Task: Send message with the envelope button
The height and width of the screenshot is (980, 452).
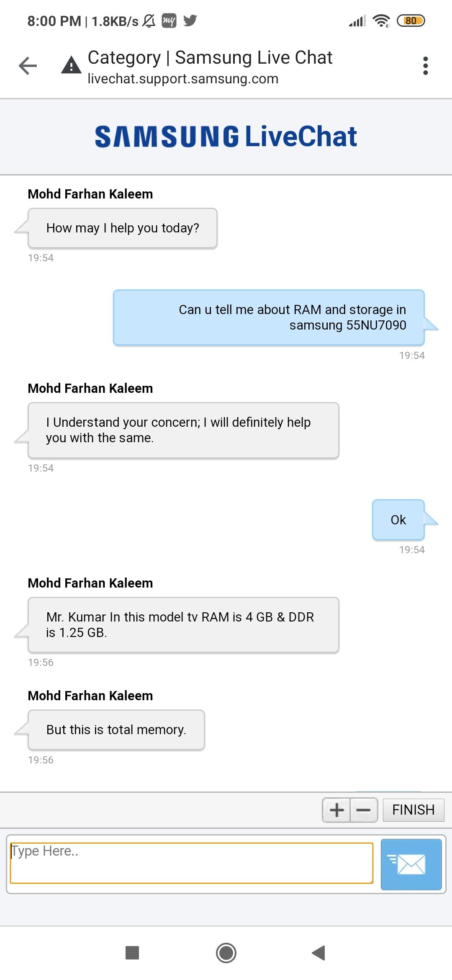Action: tap(411, 864)
